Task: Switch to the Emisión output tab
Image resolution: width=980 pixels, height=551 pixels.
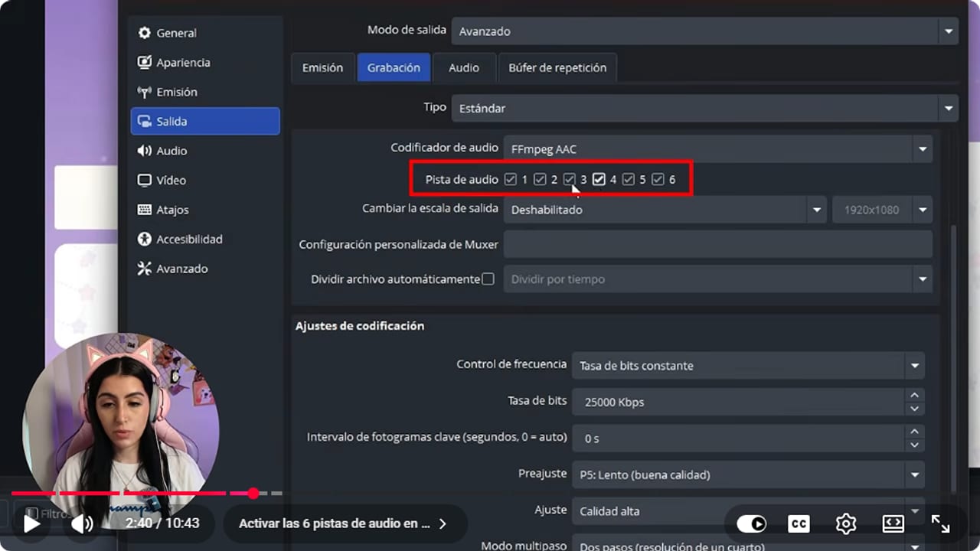Action: coord(322,67)
